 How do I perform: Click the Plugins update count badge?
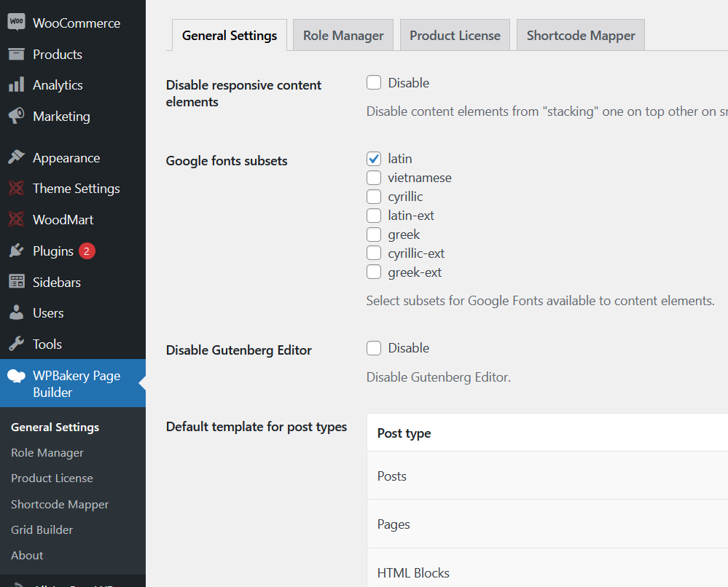(x=87, y=251)
